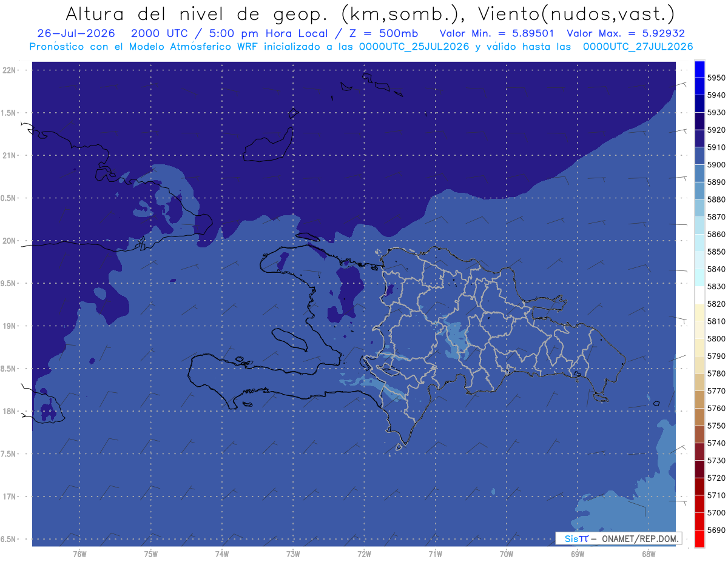Screen dimensions: 728x562
Task: Click the '73W' longitude axis label
Action: point(293,554)
